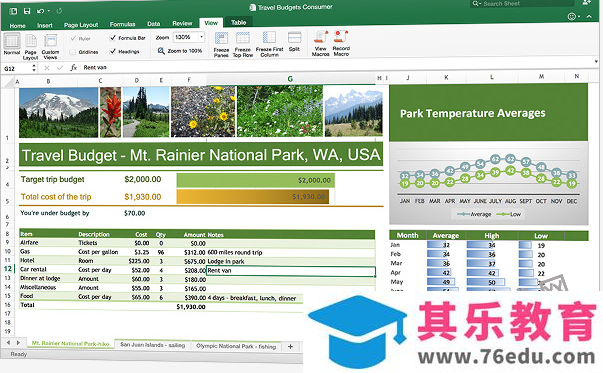Toggle the Ruler checkbox
This screenshot has width=603, height=373.
73,38
